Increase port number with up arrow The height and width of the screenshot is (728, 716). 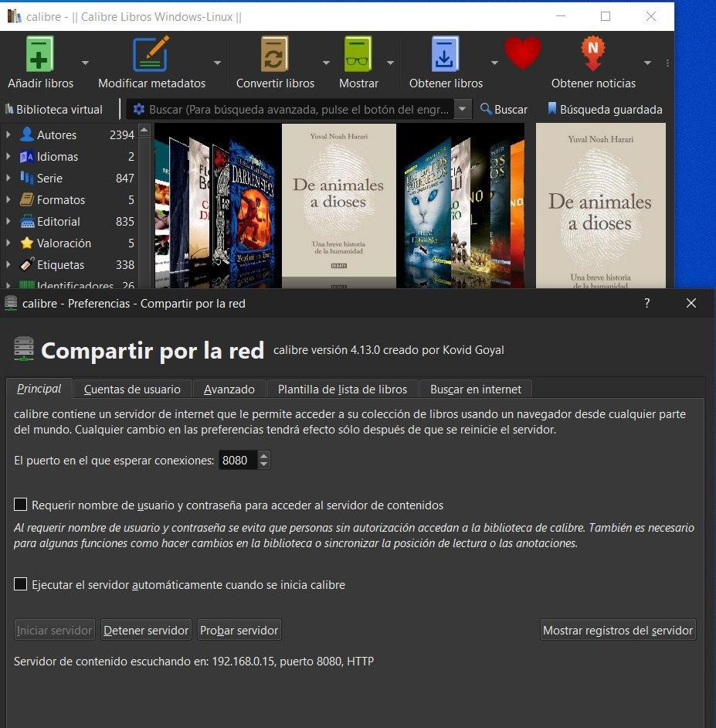(263, 455)
